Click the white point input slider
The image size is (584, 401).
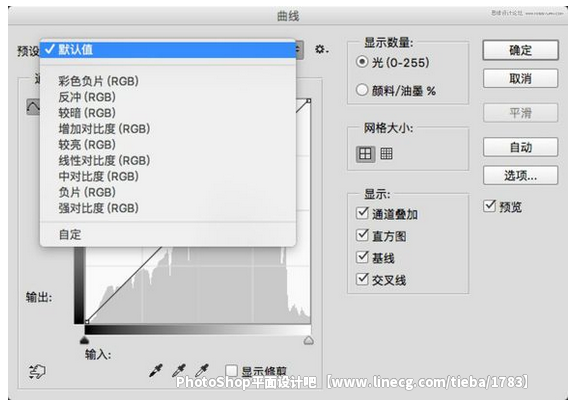[308, 340]
